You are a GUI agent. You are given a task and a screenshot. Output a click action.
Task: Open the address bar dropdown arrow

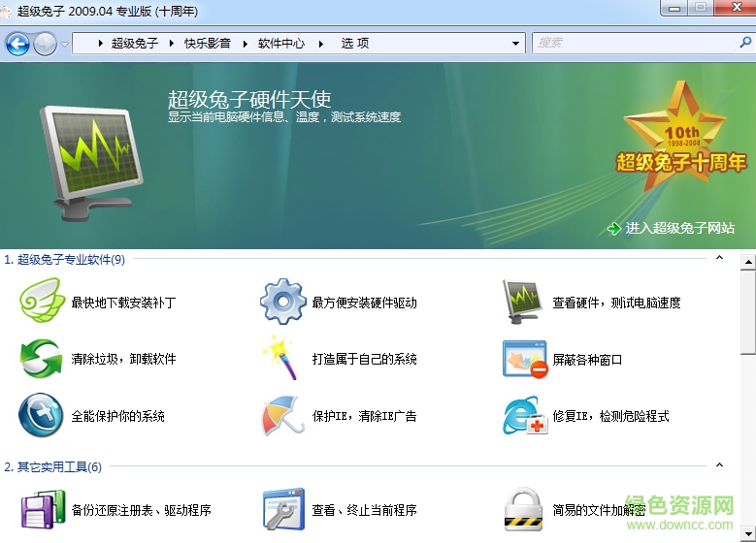[x=516, y=44]
